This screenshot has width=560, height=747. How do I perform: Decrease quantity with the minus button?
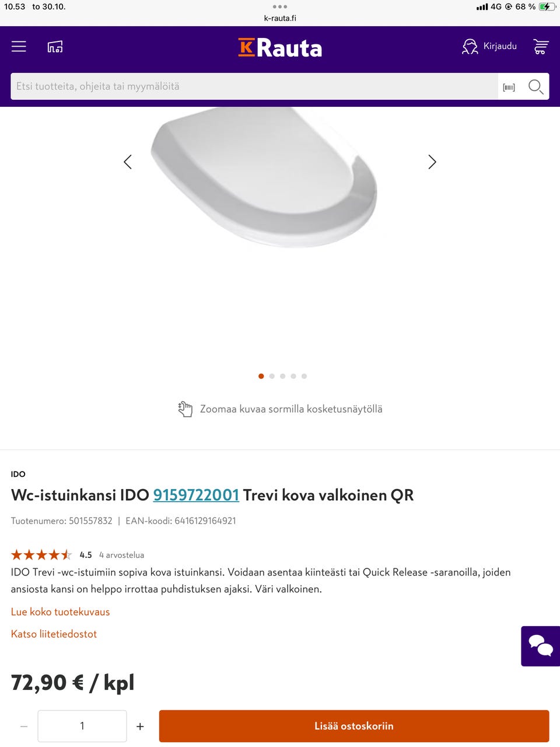click(24, 727)
